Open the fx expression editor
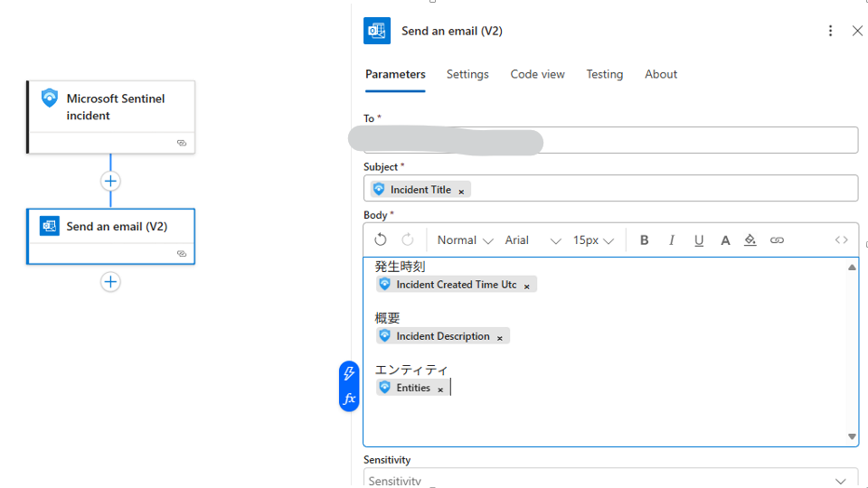 [x=349, y=399]
